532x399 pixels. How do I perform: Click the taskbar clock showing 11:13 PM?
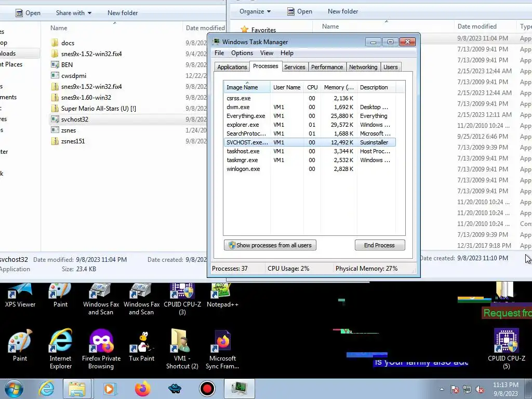[506, 389]
